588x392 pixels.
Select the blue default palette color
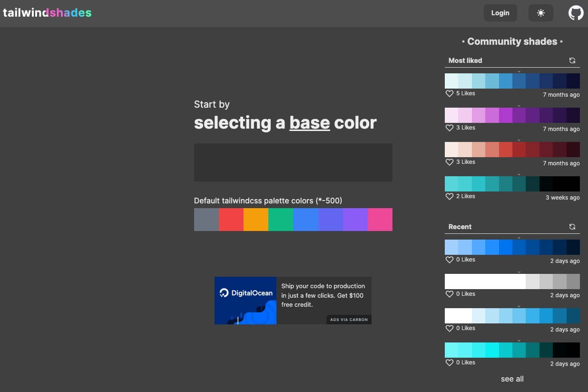(305, 220)
